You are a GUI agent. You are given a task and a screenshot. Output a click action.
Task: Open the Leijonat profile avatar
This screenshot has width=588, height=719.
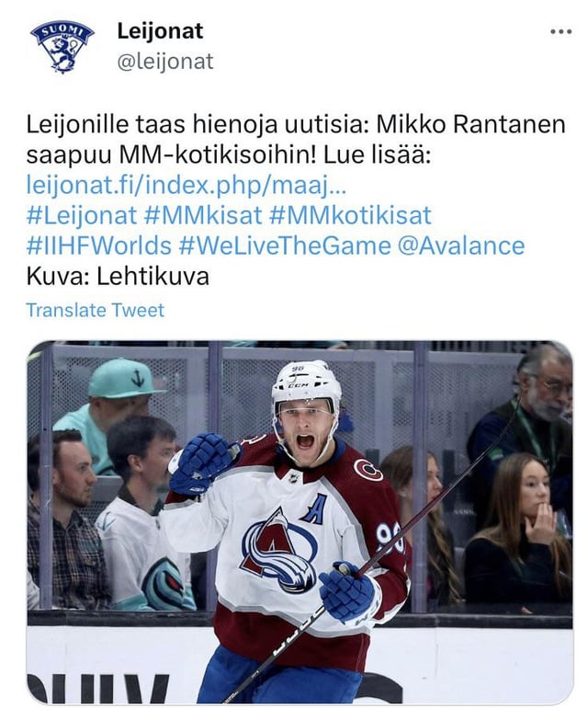point(62,46)
